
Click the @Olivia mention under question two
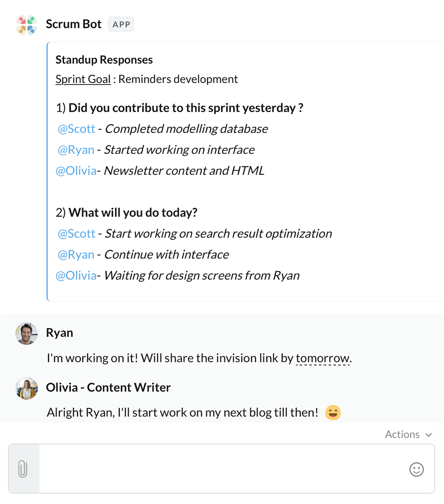click(76, 276)
